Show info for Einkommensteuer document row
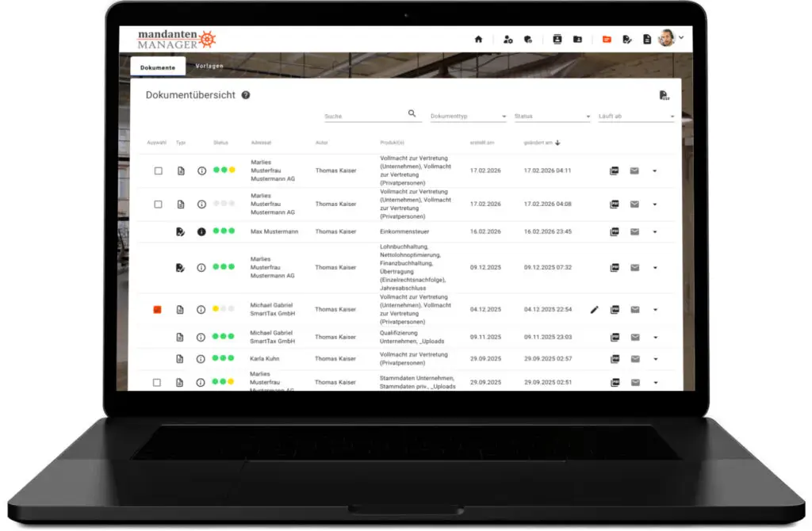Viewport: 812px width, 531px height. coord(201,232)
